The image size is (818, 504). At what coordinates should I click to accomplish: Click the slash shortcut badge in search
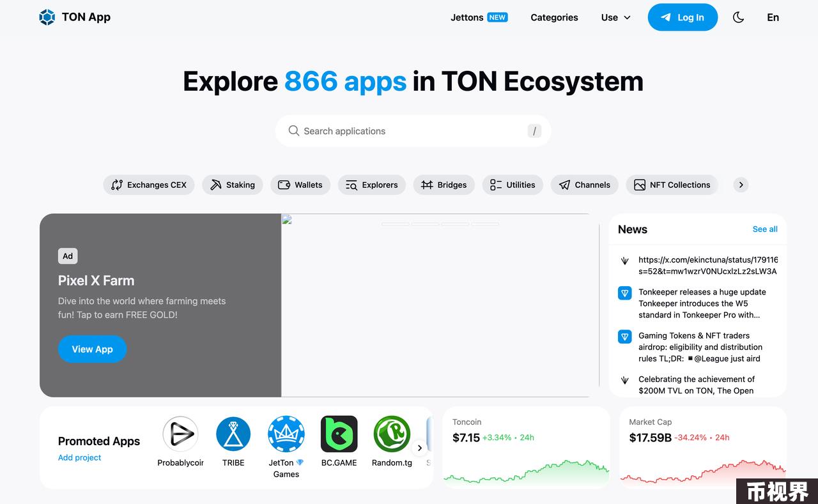point(534,131)
